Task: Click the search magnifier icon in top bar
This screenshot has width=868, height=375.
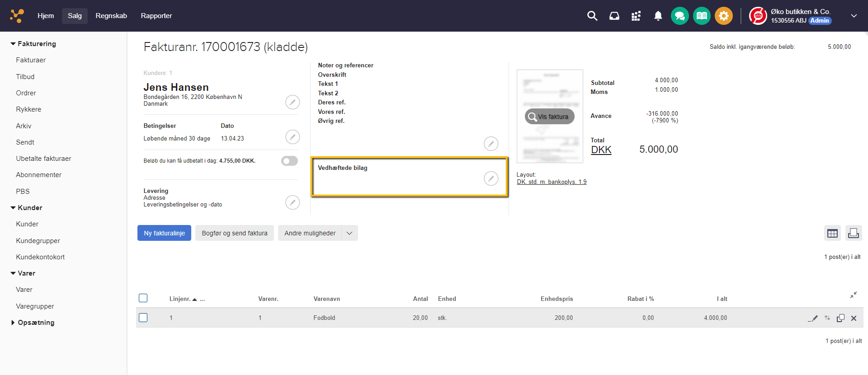Action: click(x=592, y=16)
